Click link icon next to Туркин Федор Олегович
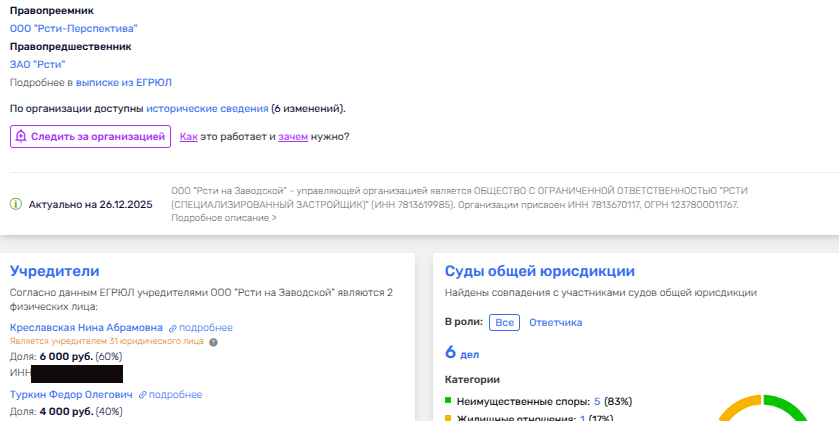 143,395
